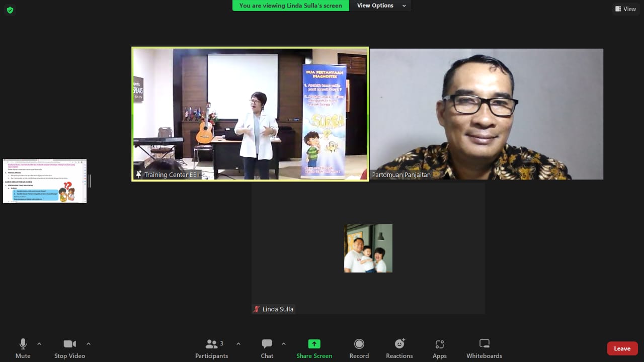Open the Reactions menu
The height and width of the screenshot is (362, 644).
(x=399, y=348)
